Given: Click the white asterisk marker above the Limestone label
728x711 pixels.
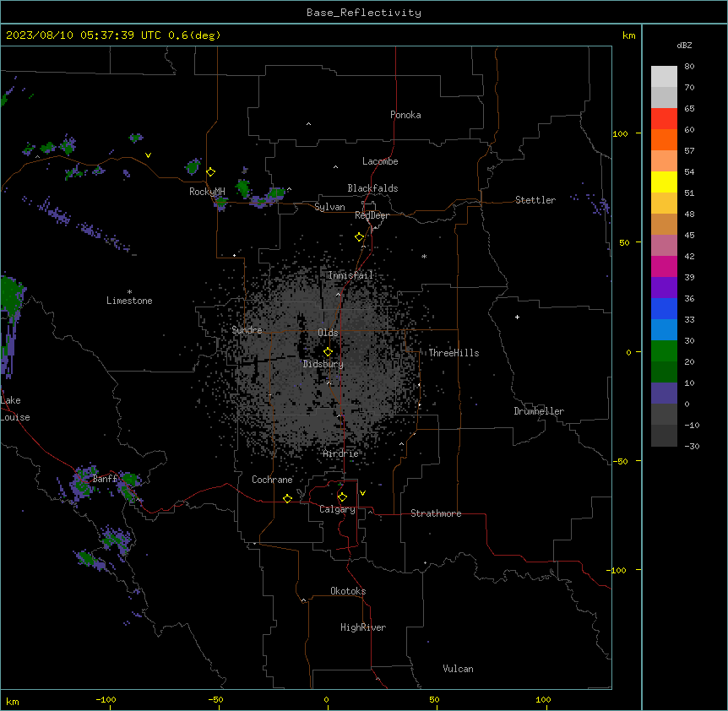Looking at the screenshot, I should (x=129, y=292).
